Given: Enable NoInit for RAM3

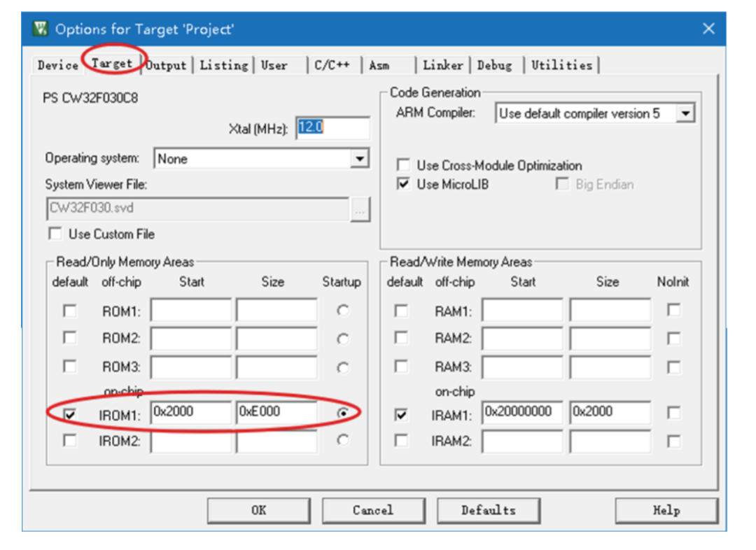Looking at the screenshot, I should tap(674, 367).
